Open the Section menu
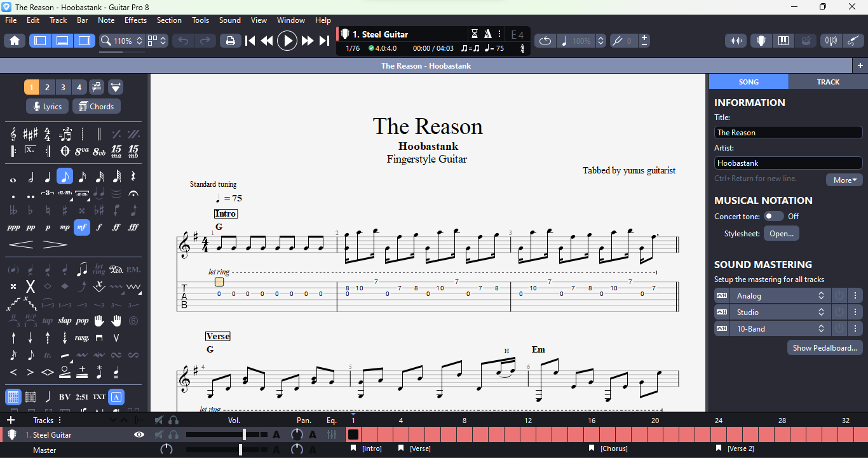This screenshot has height=458, width=868. [169, 20]
